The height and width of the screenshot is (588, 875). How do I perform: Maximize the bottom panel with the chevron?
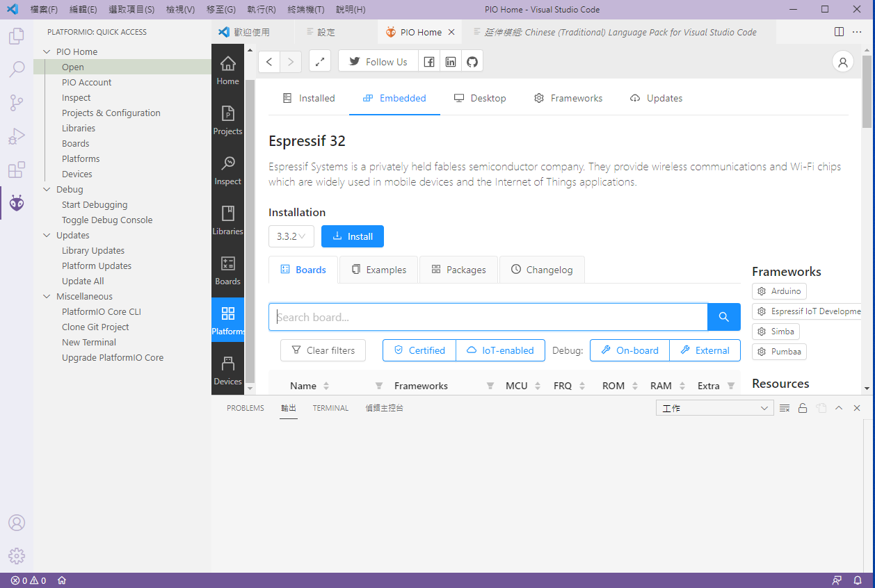(x=839, y=408)
